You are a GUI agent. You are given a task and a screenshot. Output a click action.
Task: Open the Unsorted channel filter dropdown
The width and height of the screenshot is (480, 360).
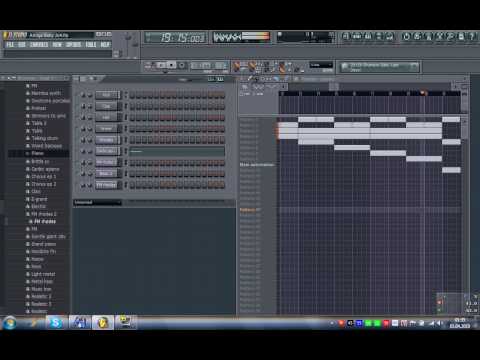tap(97, 202)
